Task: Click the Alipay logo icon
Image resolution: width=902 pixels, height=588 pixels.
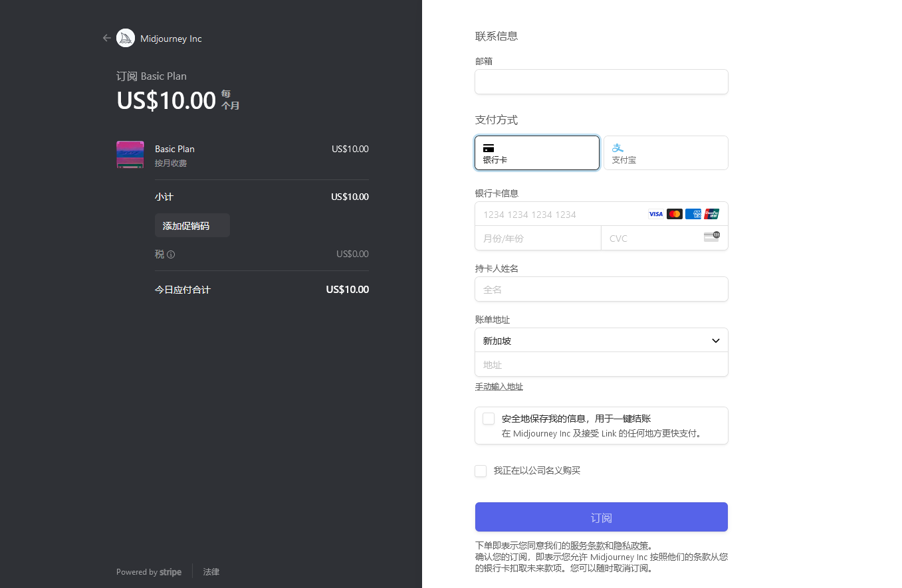Action: (618, 147)
